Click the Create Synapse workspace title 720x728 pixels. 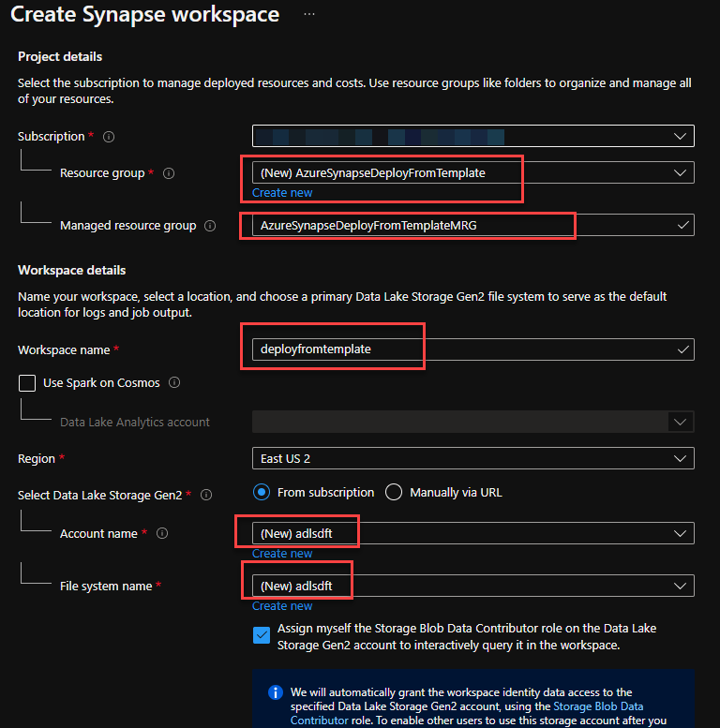tap(145, 14)
